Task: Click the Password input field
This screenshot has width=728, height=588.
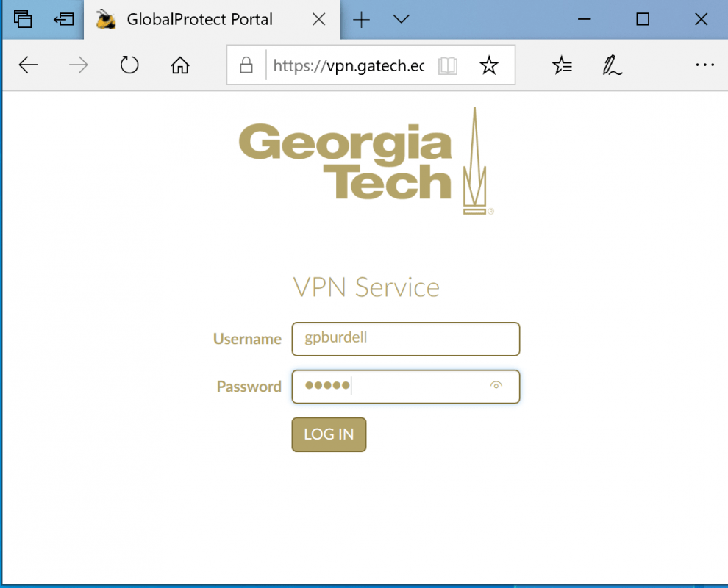Action: tap(397, 387)
